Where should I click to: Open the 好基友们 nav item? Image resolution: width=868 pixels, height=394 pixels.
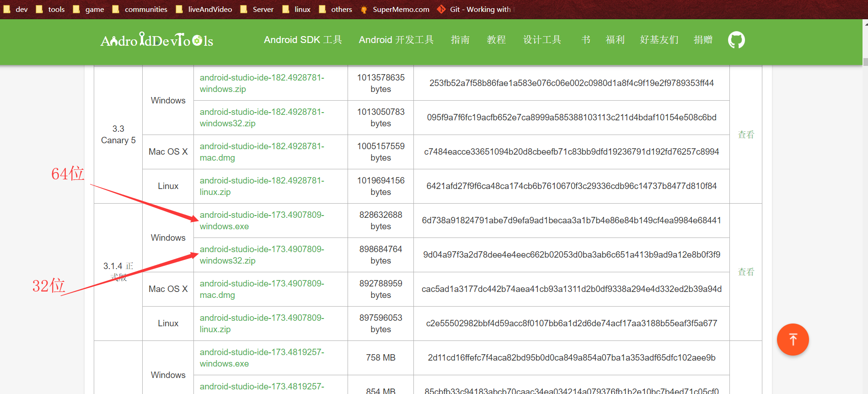[659, 40]
